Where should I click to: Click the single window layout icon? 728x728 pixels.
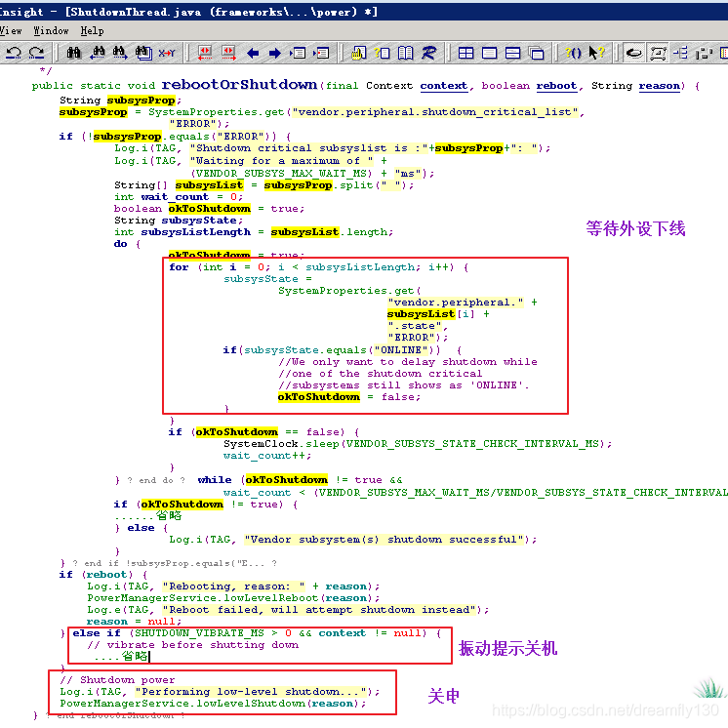pos(489,53)
